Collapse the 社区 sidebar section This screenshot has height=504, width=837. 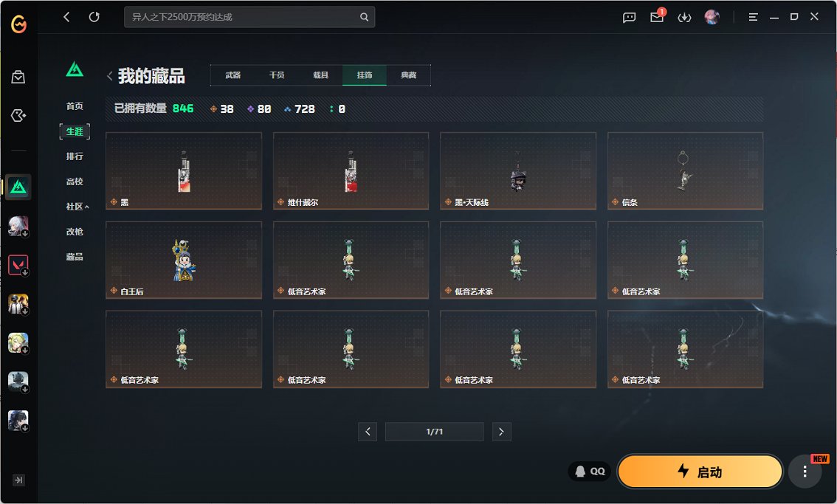tap(75, 207)
